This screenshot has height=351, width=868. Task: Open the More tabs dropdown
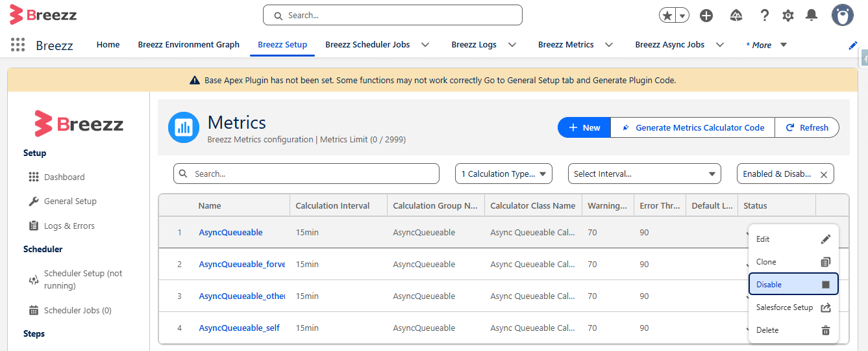pyautogui.click(x=766, y=45)
